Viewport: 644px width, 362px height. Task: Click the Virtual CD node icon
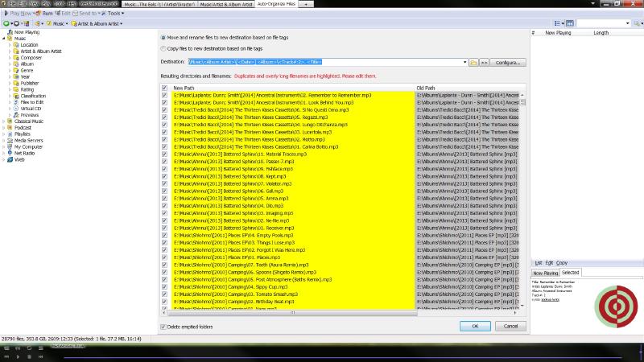(x=16, y=109)
